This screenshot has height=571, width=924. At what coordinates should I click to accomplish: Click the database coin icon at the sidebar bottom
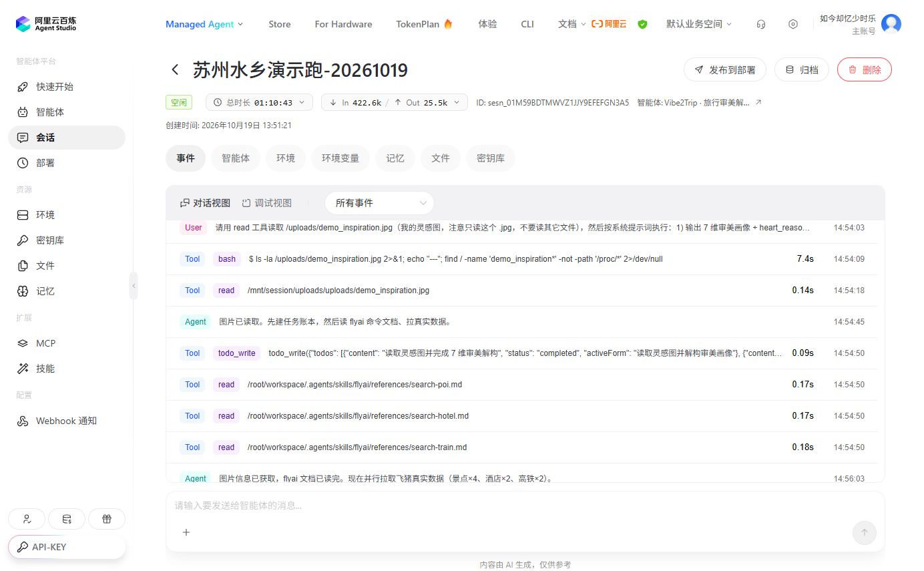click(67, 519)
